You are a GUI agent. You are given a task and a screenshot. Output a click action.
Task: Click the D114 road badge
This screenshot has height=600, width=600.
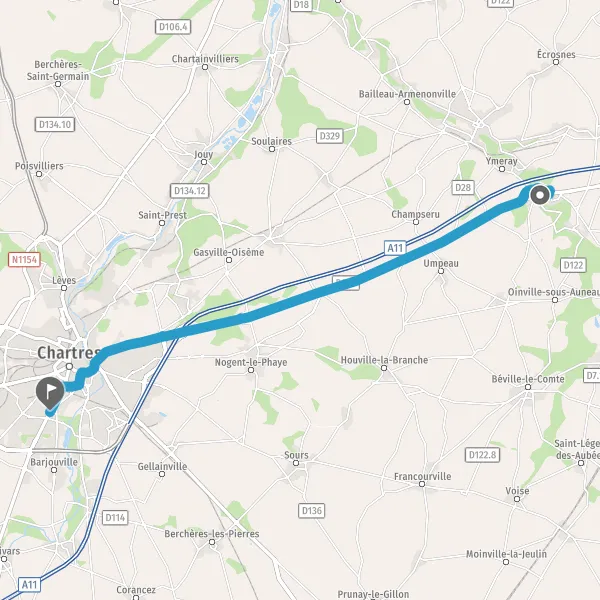click(115, 518)
